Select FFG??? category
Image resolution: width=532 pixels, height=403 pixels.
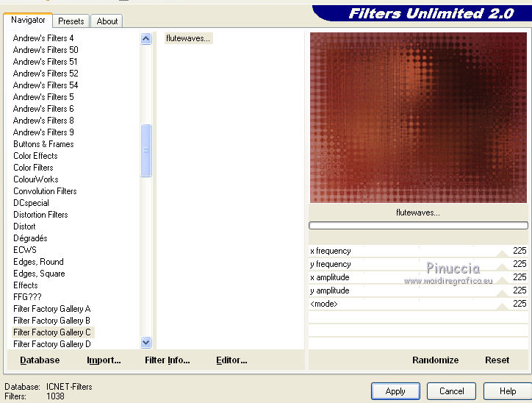(x=27, y=297)
